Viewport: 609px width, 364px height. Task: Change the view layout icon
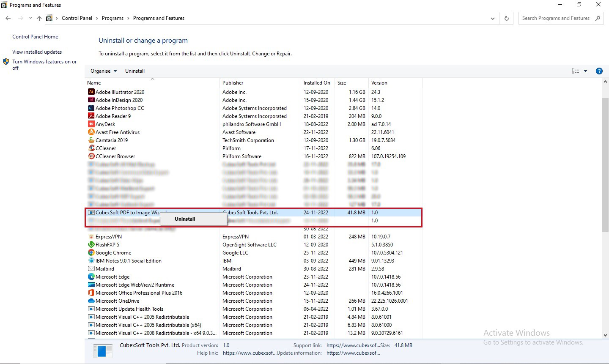tap(576, 71)
